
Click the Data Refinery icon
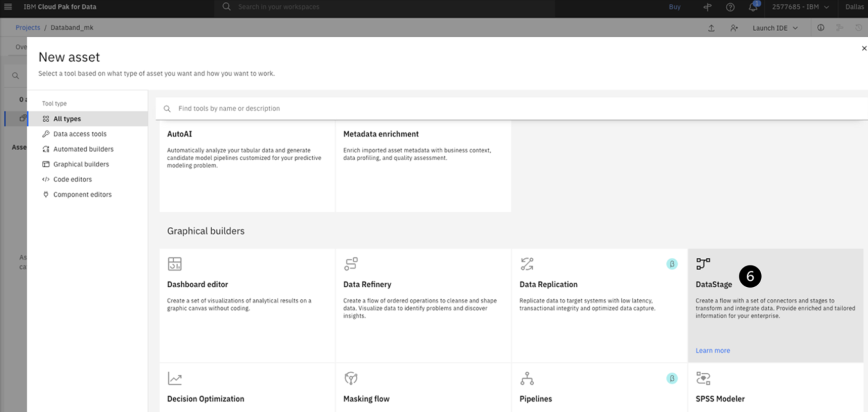pos(351,264)
